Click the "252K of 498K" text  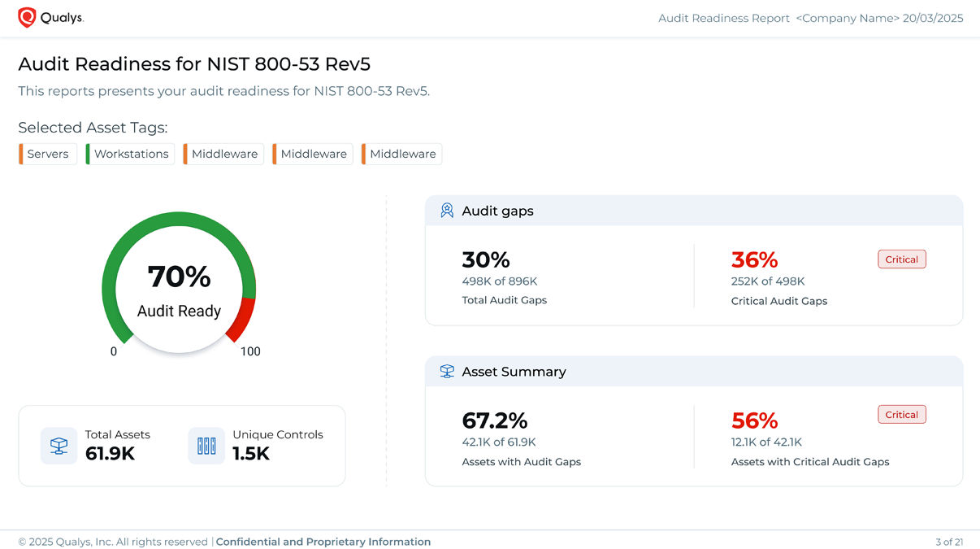pos(768,281)
